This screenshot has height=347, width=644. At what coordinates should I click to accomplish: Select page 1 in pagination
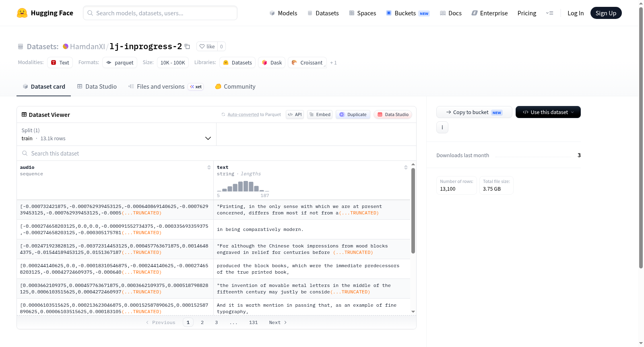[x=188, y=322]
